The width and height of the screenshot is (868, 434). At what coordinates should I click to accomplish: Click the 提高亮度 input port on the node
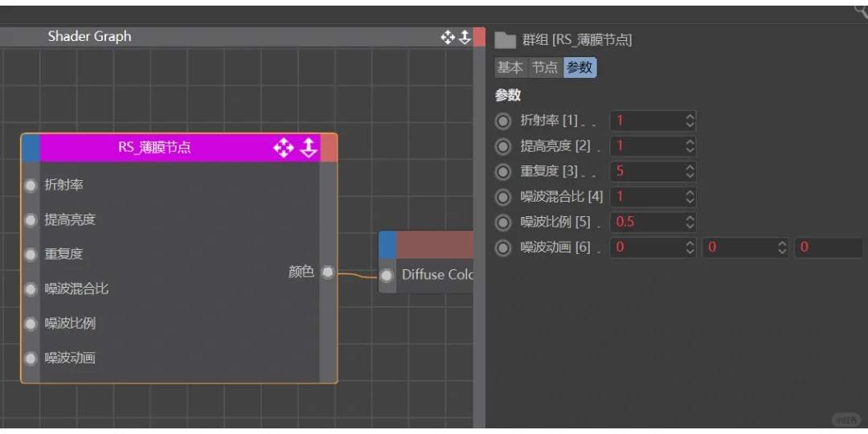pos(31,220)
